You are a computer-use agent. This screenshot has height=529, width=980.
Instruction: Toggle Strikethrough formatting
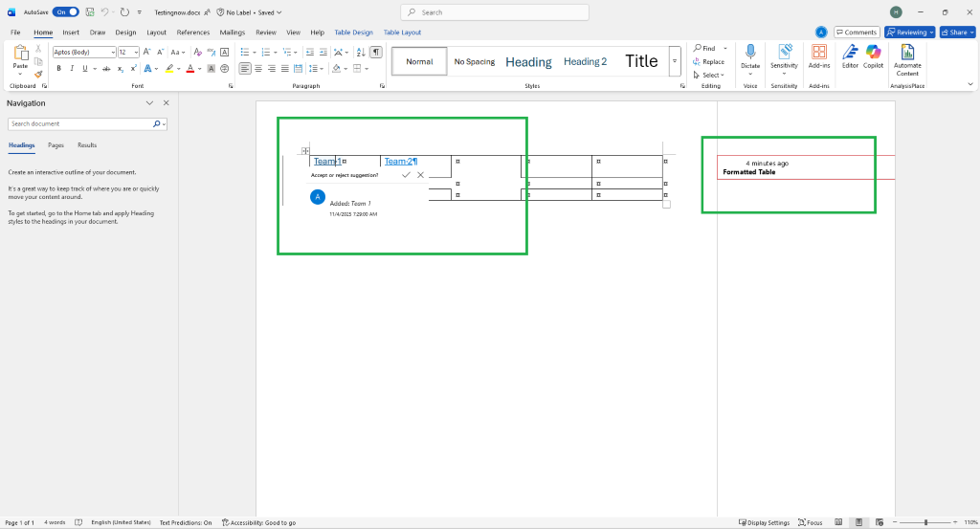[x=106, y=69]
